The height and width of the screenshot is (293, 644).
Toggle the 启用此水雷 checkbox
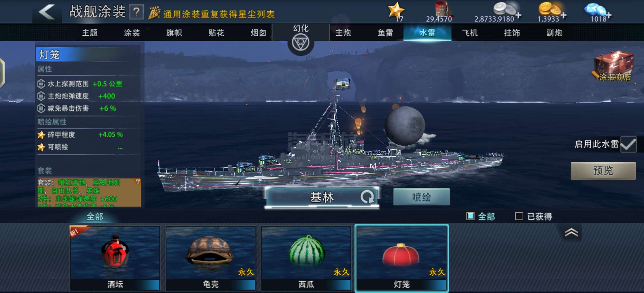pyautogui.click(x=628, y=144)
